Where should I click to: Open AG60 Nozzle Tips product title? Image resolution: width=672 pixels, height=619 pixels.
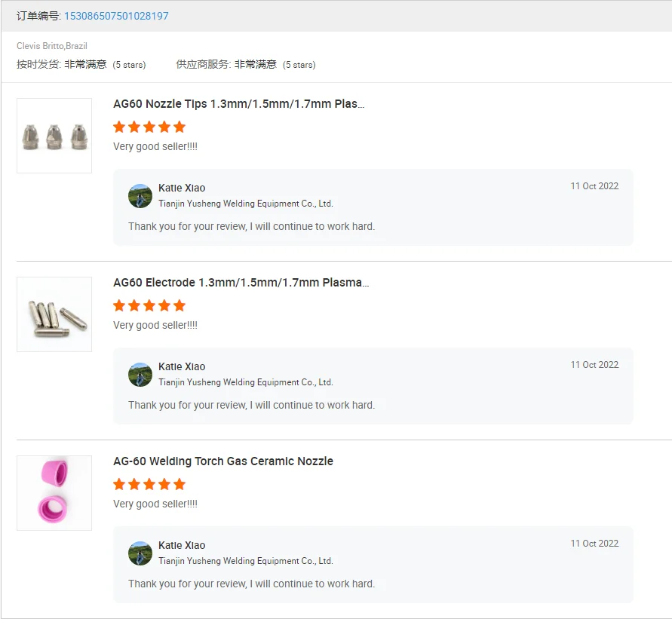(238, 104)
